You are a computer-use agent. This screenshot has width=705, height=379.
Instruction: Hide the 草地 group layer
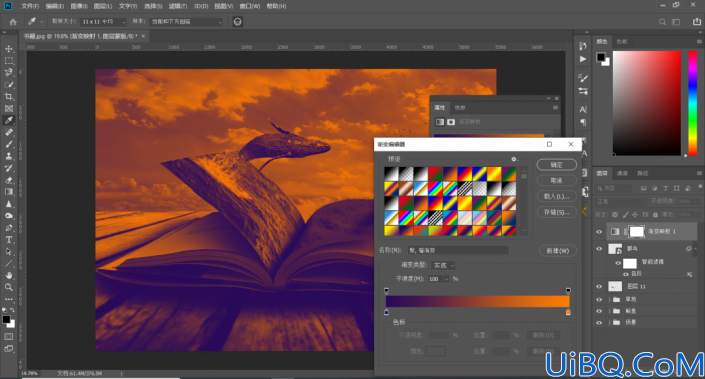click(x=599, y=299)
